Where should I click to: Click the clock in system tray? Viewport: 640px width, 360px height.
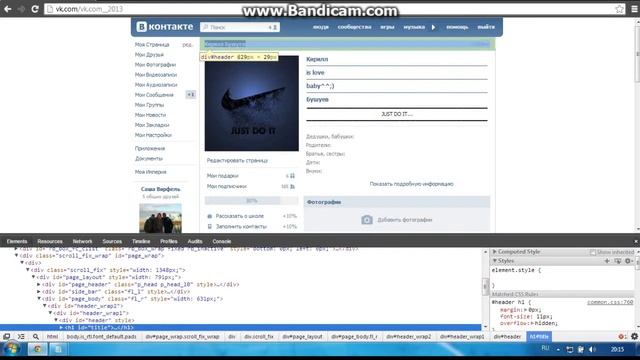[x=617, y=349]
